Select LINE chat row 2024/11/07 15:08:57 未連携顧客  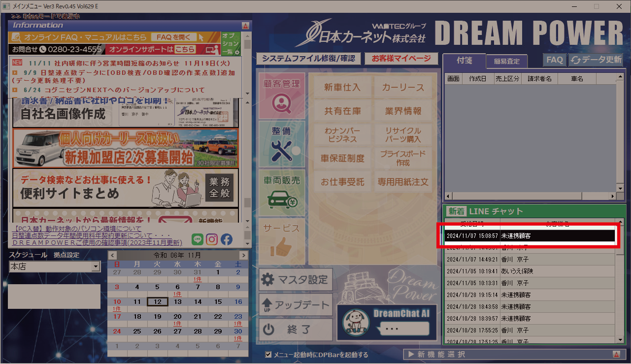pyautogui.click(x=530, y=236)
